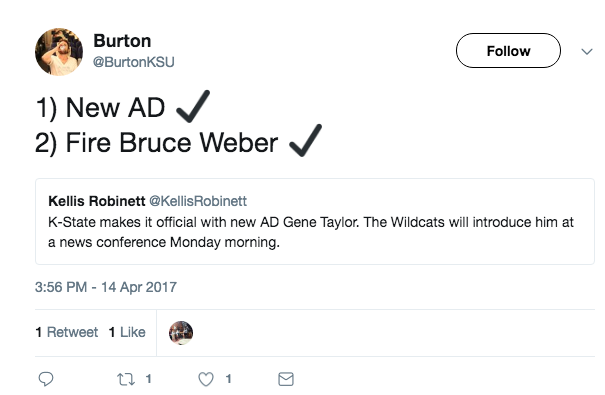Click the like count beside heart
The width and height of the screenshot is (605, 395).
(x=228, y=379)
